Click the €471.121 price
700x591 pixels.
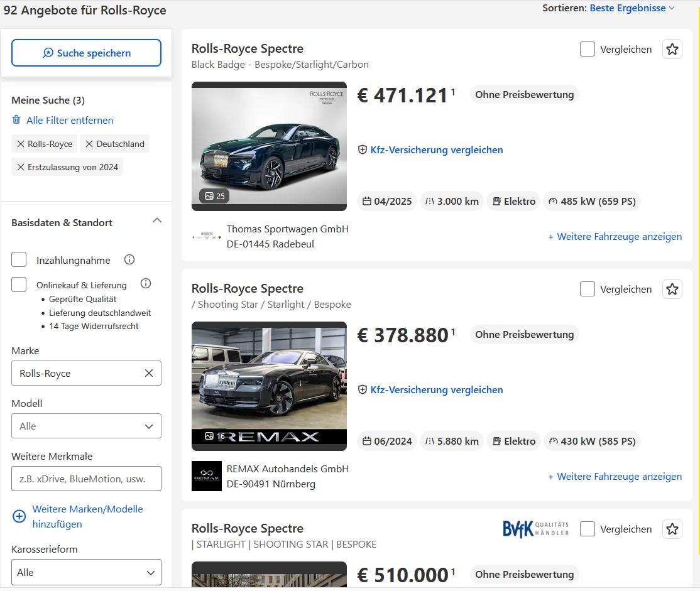pos(406,95)
